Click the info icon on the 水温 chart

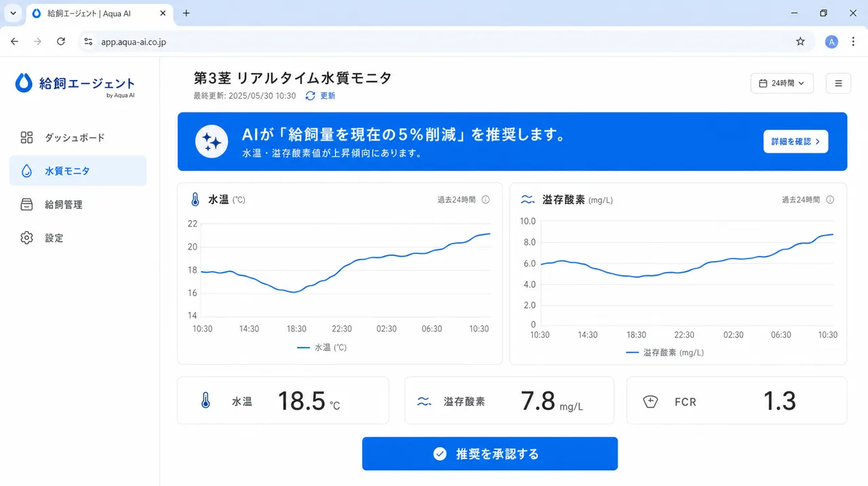[x=486, y=200]
